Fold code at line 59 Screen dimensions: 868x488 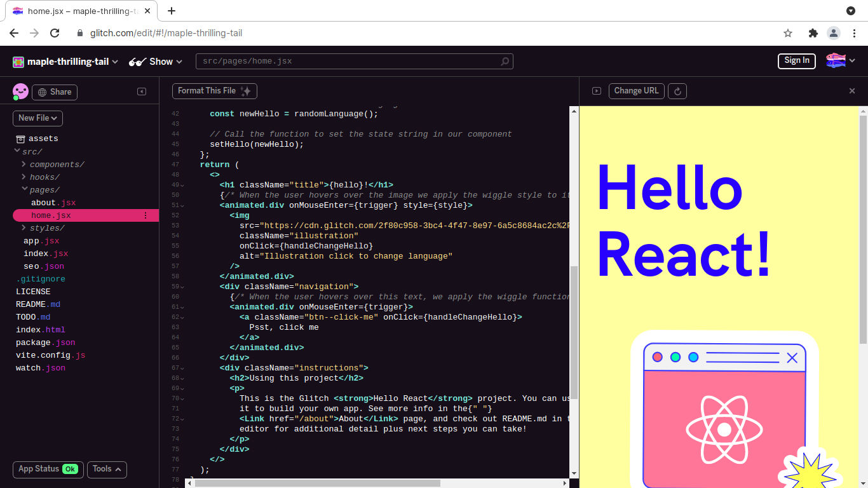pyautogui.click(x=182, y=287)
